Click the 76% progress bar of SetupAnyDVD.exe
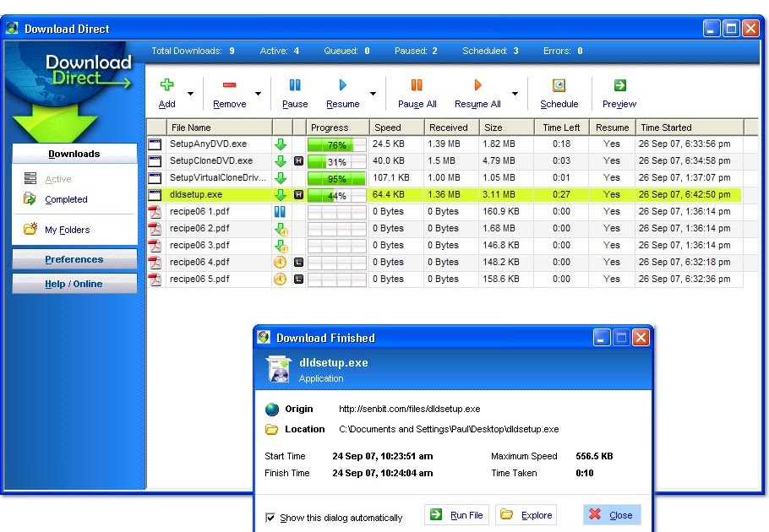 point(337,145)
